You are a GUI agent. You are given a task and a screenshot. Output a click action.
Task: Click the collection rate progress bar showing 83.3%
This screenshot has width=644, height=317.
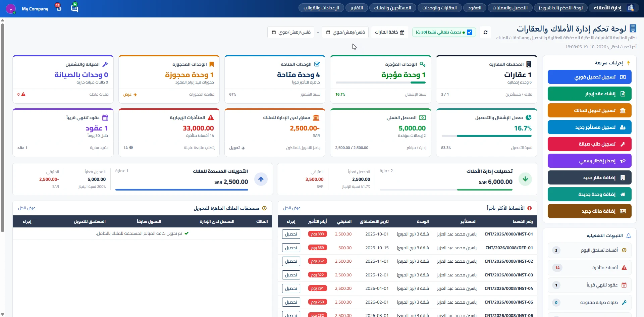click(x=487, y=136)
